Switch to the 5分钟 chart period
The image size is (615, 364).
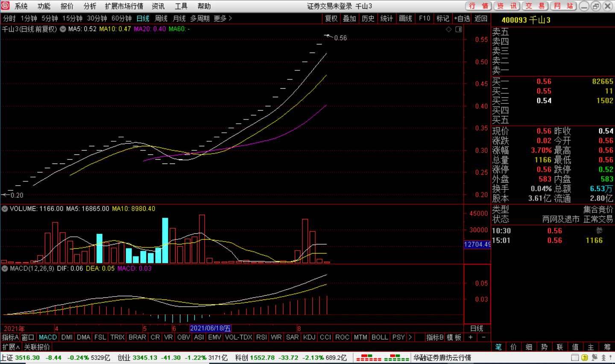click(50, 18)
